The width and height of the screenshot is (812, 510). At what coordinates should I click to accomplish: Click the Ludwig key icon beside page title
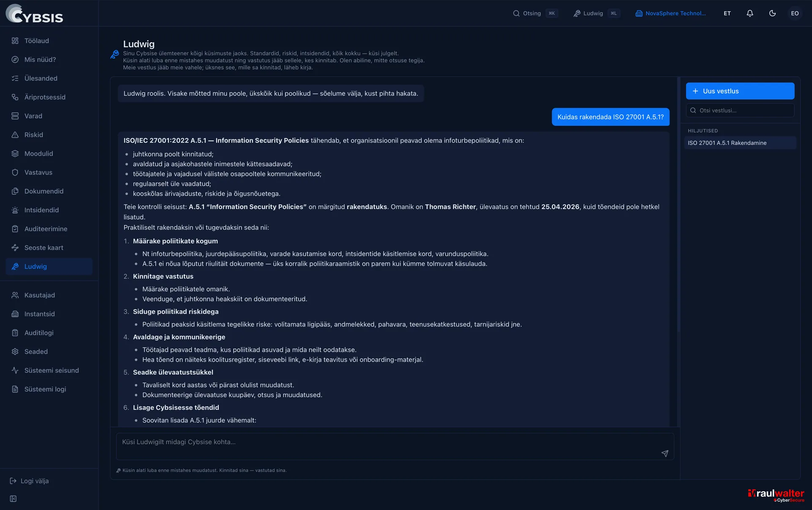(x=115, y=55)
